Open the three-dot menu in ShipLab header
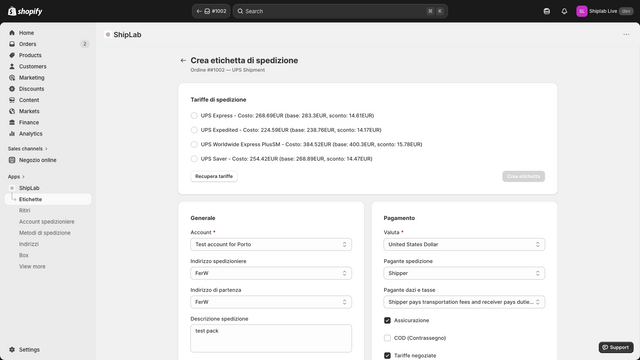 pyautogui.click(x=626, y=35)
